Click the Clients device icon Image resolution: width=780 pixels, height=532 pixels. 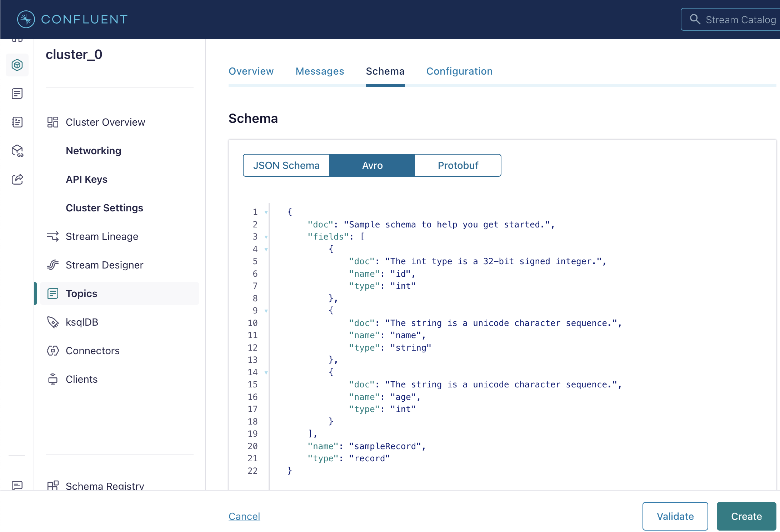point(53,379)
